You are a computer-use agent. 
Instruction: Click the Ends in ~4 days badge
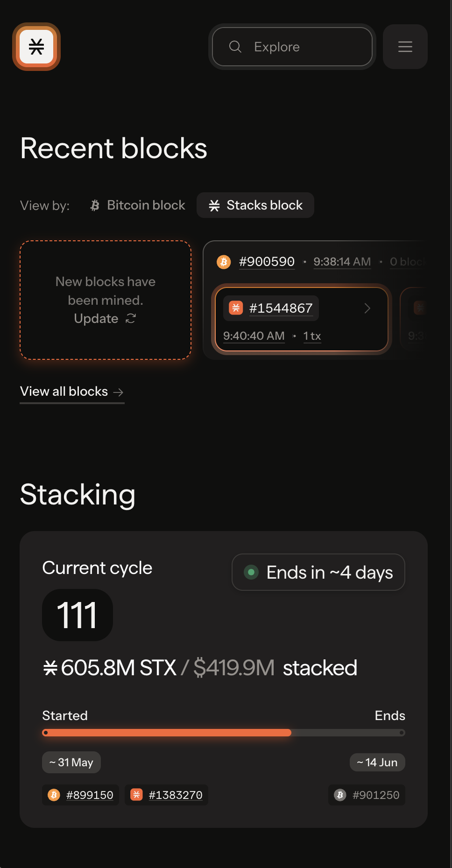(x=318, y=572)
